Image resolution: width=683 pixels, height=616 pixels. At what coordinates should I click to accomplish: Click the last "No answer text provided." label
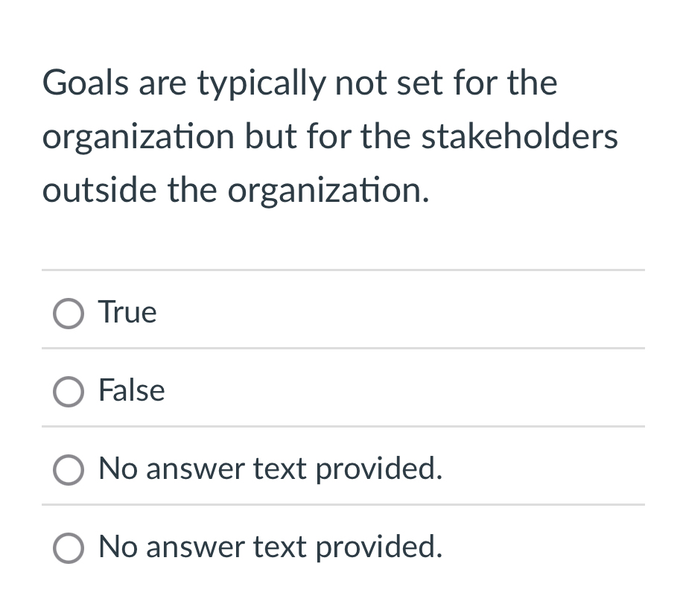click(270, 547)
